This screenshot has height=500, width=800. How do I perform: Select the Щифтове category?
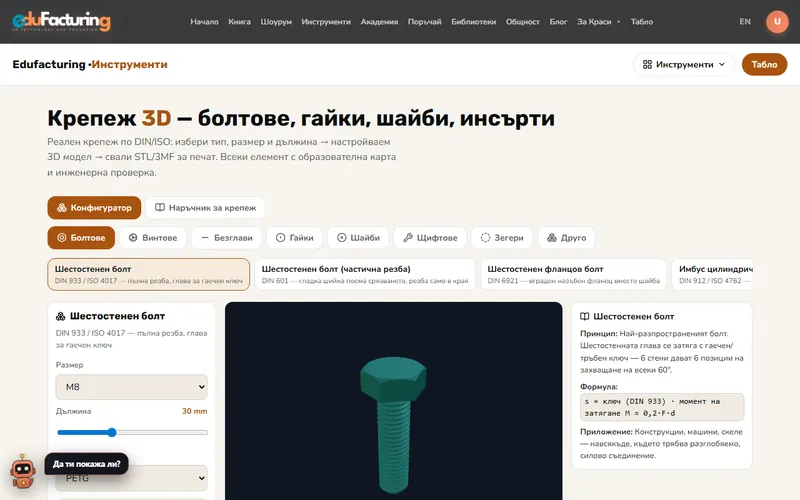[x=430, y=238]
